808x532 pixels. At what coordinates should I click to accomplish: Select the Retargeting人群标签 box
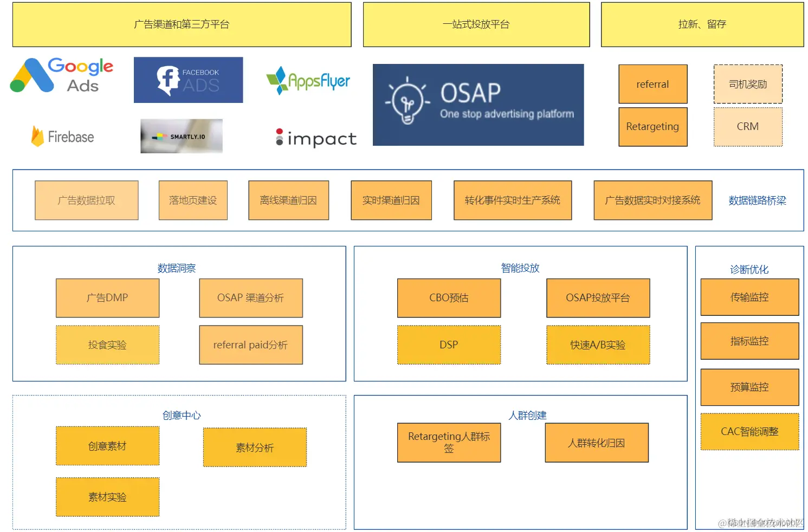pos(449,443)
